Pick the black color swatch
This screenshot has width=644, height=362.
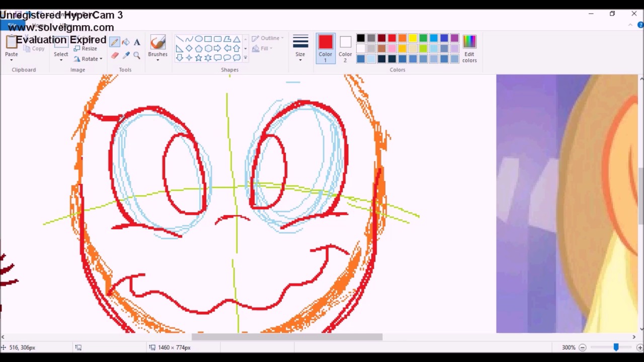361,38
